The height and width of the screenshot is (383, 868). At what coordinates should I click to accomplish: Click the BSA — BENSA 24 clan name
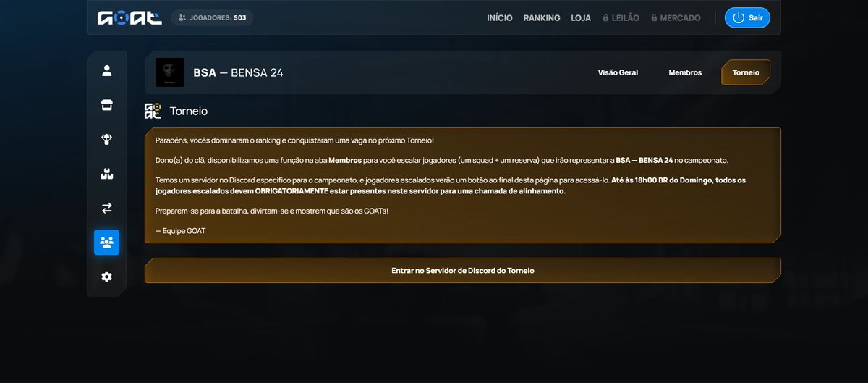[238, 72]
